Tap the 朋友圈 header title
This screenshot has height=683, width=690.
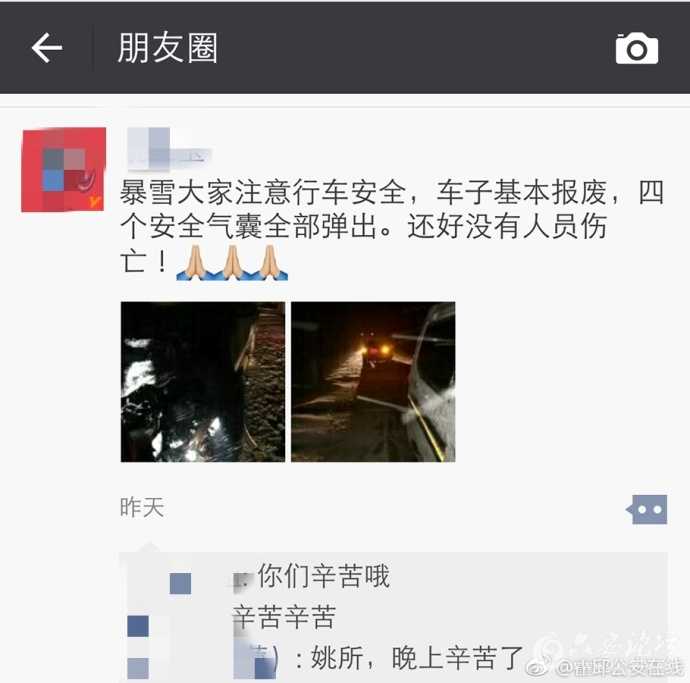click(x=168, y=48)
